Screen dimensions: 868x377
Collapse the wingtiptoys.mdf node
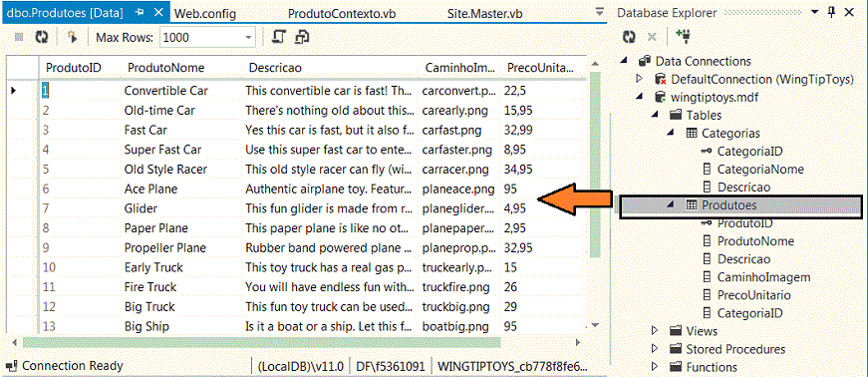point(641,97)
